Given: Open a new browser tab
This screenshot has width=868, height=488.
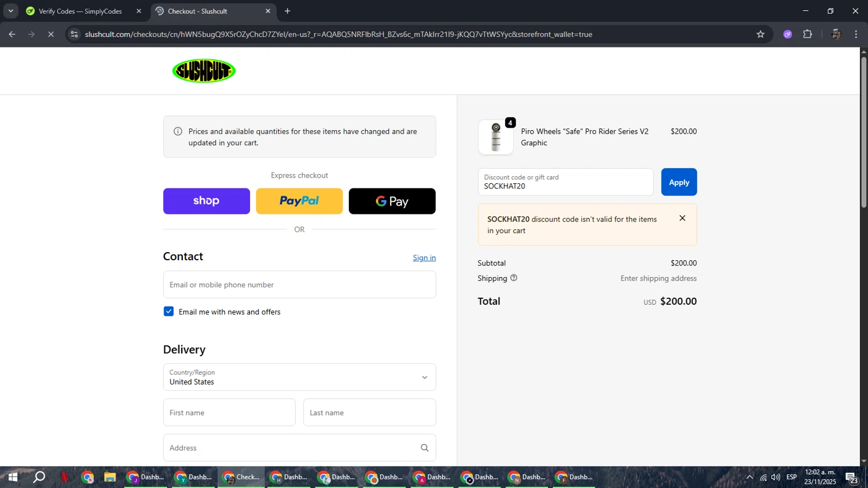Looking at the screenshot, I should (x=288, y=11).
